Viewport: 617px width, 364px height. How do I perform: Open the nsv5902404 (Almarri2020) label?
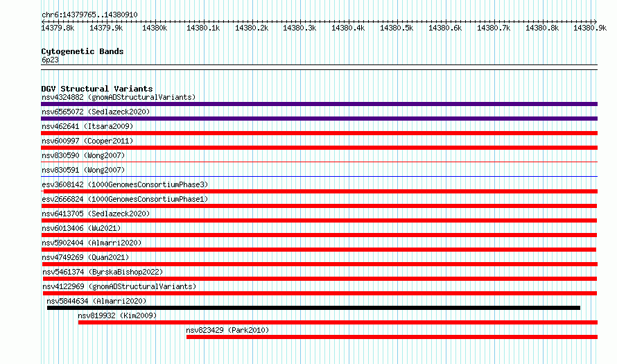(x=92, y=243)
